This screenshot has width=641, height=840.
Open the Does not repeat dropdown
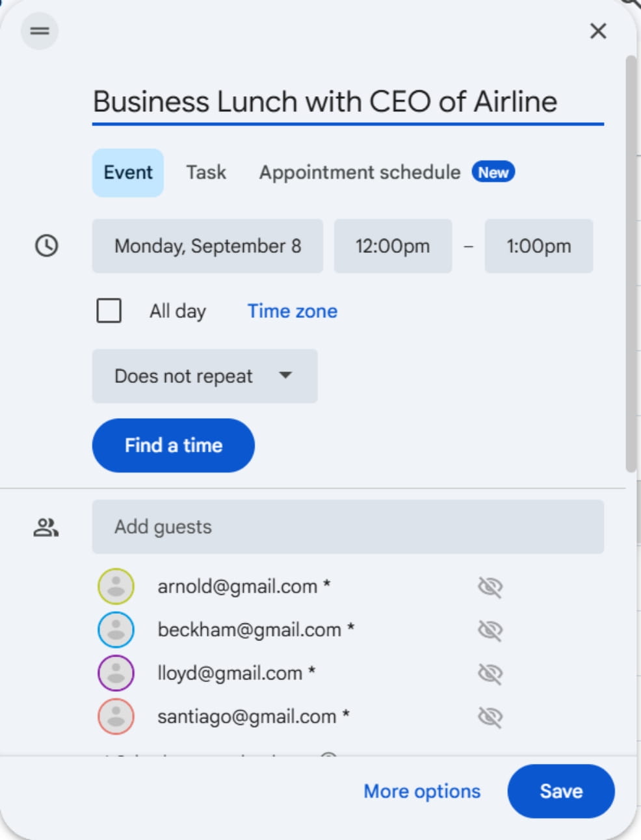(x=204, y=376)
